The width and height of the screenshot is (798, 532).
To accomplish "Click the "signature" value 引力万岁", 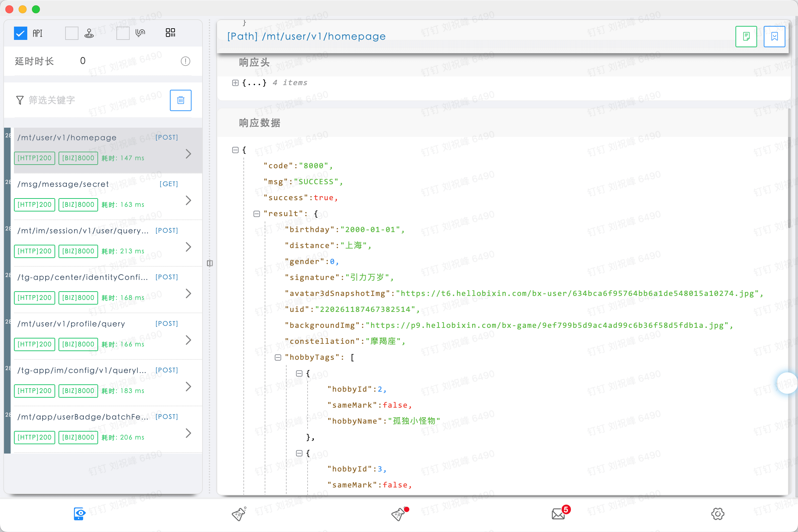I will (x=367, y=278).
